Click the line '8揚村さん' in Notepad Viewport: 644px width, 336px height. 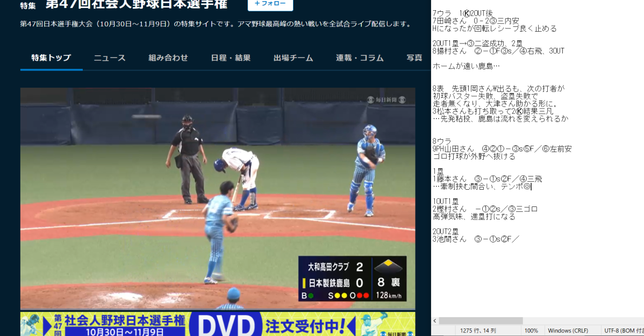499,52
